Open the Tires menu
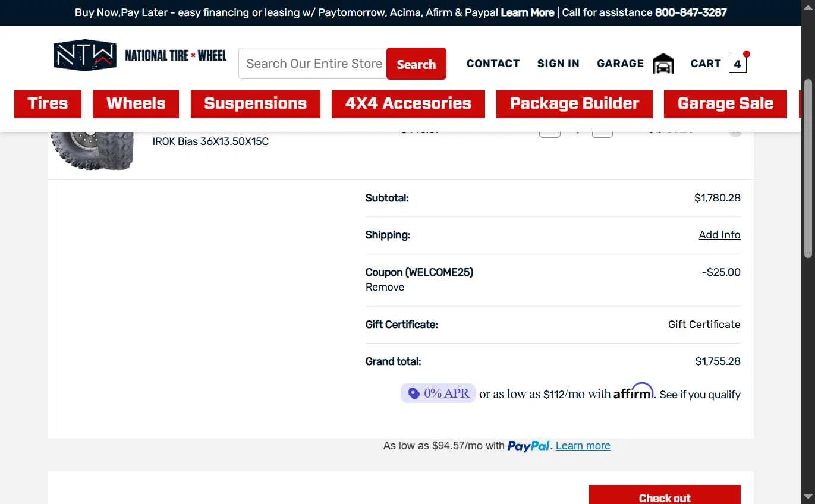Screen dimensions: 815x504 pyautogui.click(x=48, y=103)
